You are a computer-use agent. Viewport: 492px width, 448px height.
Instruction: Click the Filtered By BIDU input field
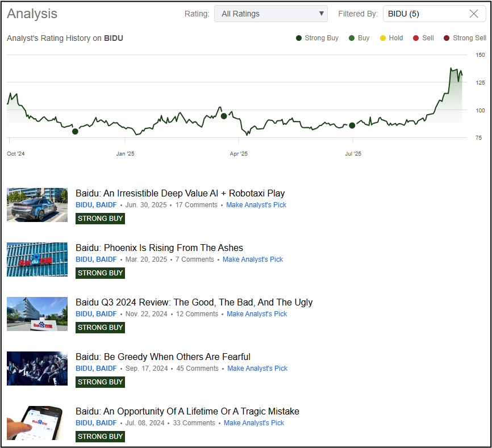pos(423,14)
